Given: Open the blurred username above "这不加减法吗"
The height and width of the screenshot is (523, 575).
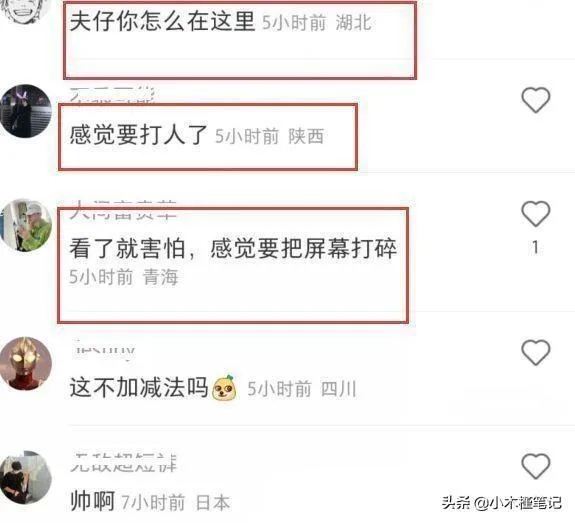Looking at the screenshot, I should point(105,350).
